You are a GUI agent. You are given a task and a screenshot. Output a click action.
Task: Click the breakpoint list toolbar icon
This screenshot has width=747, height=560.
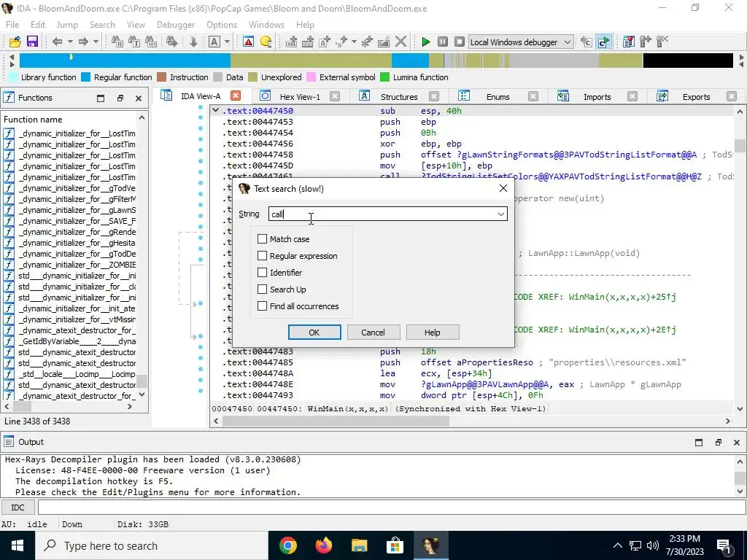[x=628, y=42]
